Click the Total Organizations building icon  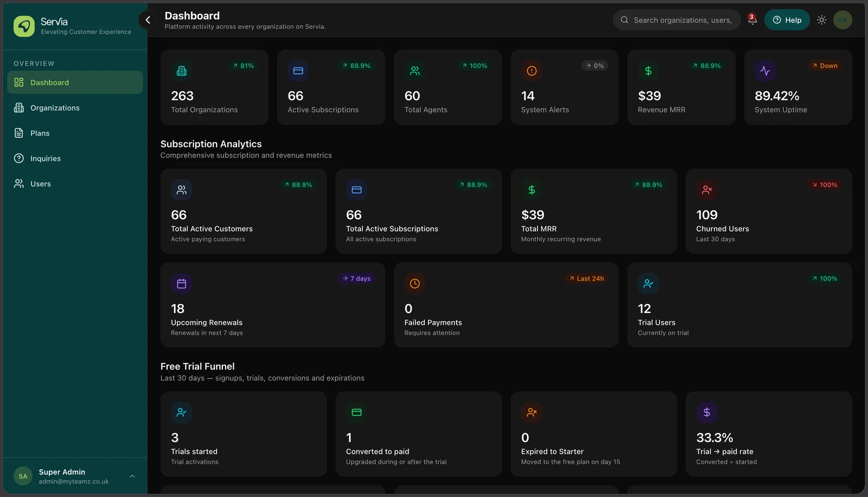click(x=182, y=71)
